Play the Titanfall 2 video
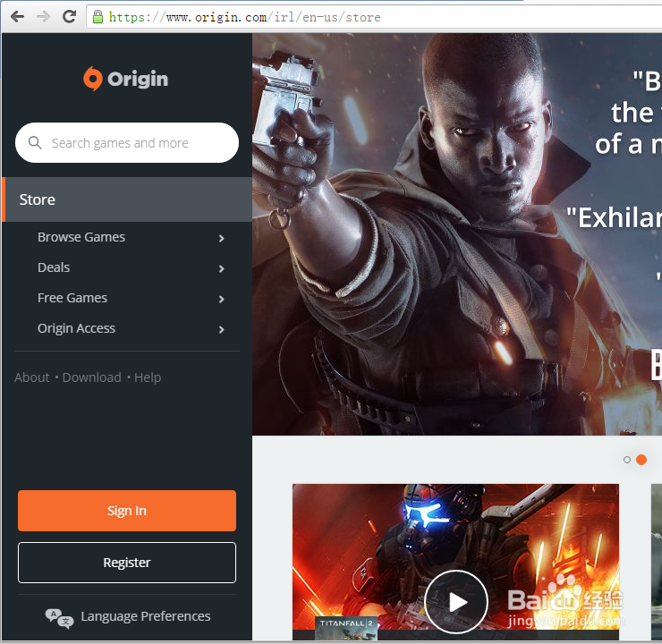662x644 pixels. pos(456,601)
